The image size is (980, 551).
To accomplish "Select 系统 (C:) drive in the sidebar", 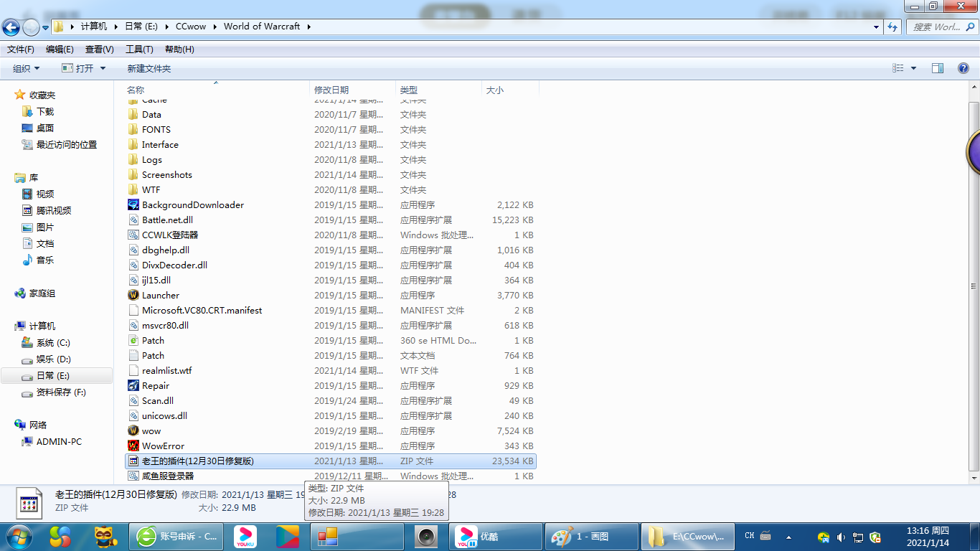I will pos(53,343).
